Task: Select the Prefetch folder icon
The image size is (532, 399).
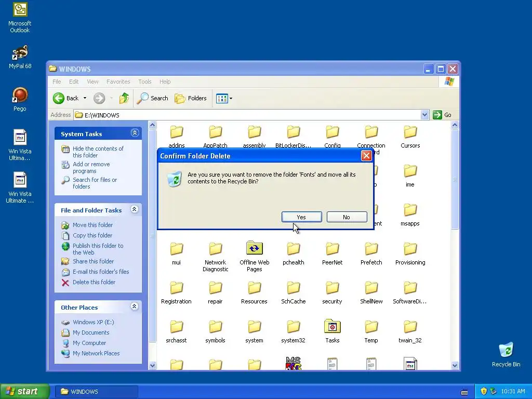Action: 371,249
